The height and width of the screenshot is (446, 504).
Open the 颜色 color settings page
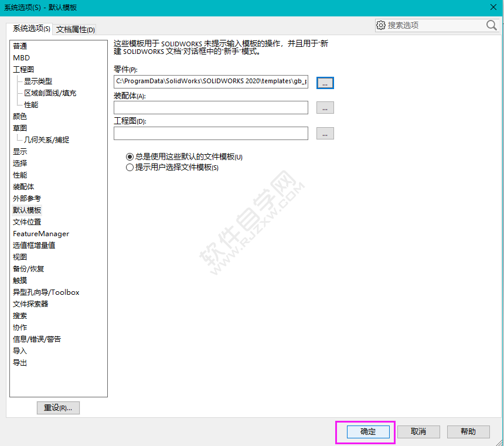click(x=19, y=116)
